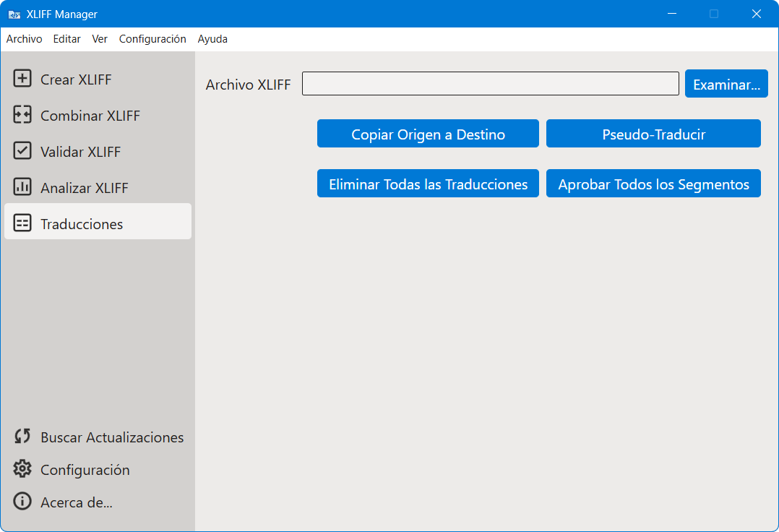The image size is (779, 532).
Task: Open the Configuración menu in the menu bar
Action: 152,39
